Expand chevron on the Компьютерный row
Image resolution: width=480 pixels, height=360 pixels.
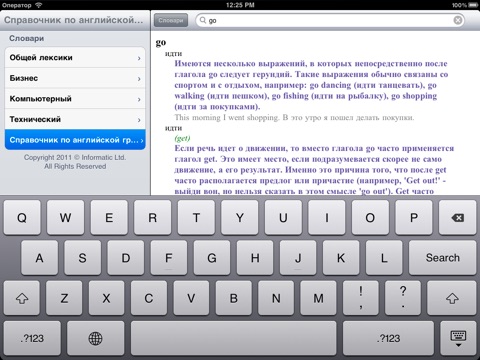(x=139, y=100)
